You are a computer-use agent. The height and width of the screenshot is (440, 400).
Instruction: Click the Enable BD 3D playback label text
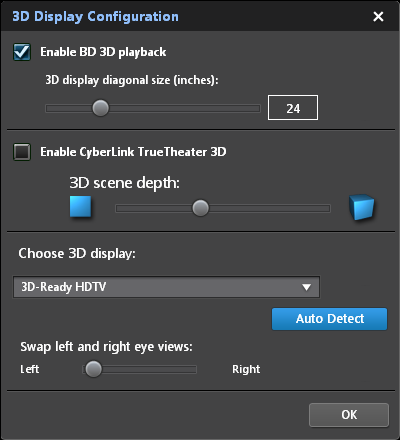click(x=103, y=52)
